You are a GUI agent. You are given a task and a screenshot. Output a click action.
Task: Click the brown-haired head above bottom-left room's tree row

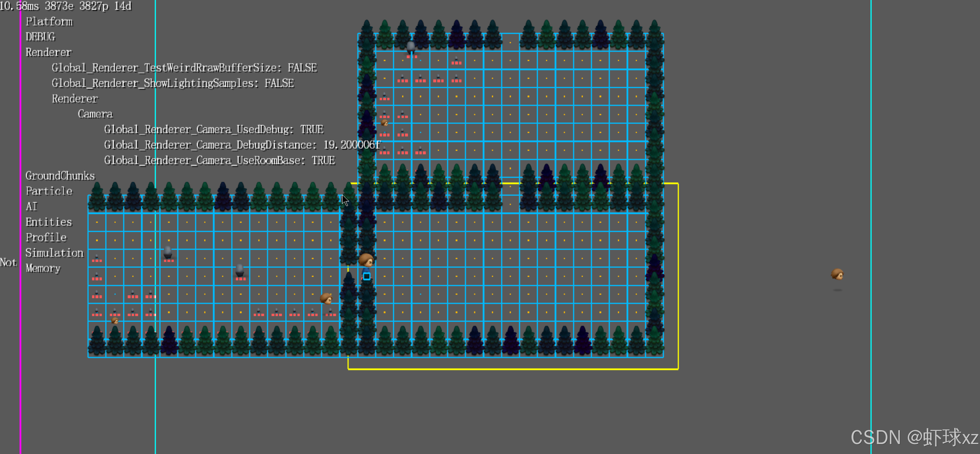326,298
